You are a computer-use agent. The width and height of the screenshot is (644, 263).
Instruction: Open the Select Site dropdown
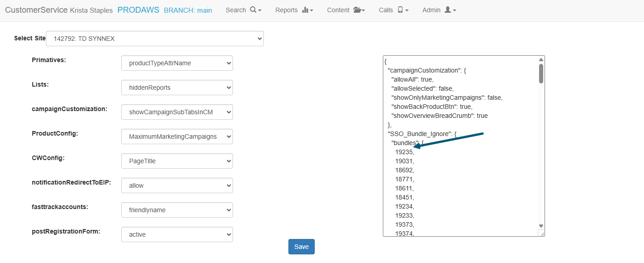coord(154,39)
